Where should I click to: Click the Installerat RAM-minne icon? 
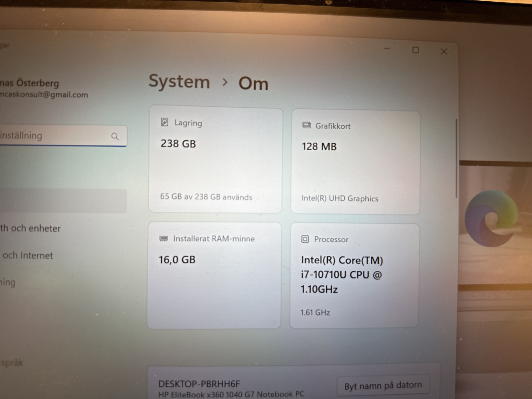click(x=164, y=238)
